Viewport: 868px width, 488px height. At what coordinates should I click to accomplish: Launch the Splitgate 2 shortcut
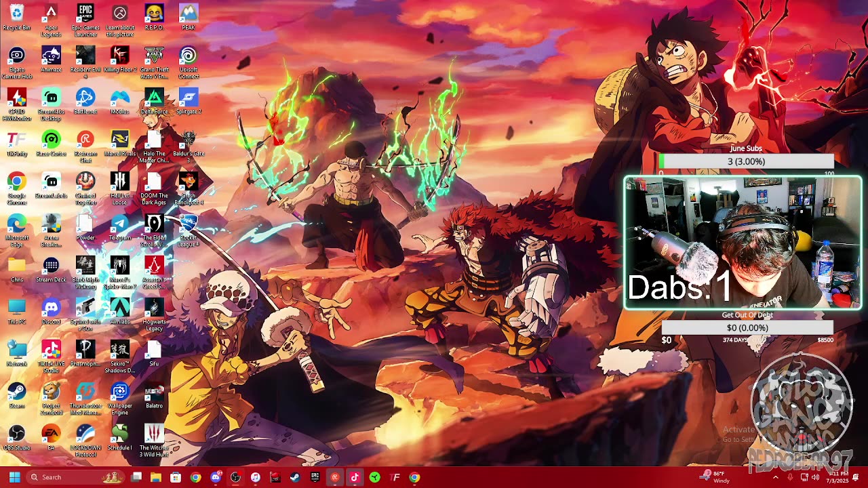click(x=189, y=101)
